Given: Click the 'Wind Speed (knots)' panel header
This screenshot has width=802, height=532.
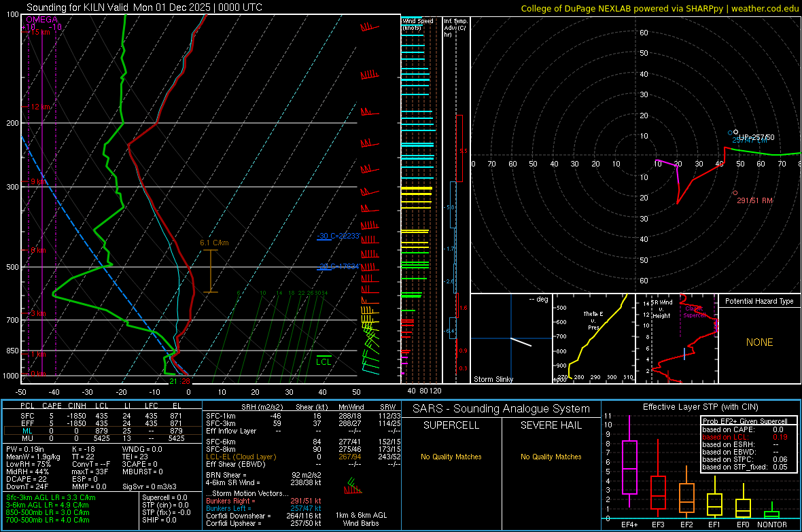Looking at the screenshot, I should point(417,24).
